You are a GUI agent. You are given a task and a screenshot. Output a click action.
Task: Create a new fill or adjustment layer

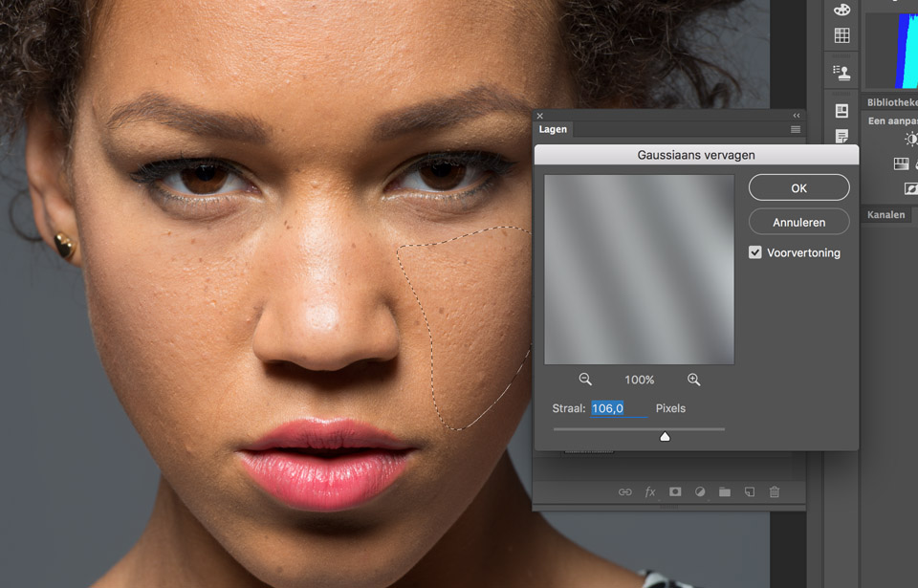coord(700,492)
